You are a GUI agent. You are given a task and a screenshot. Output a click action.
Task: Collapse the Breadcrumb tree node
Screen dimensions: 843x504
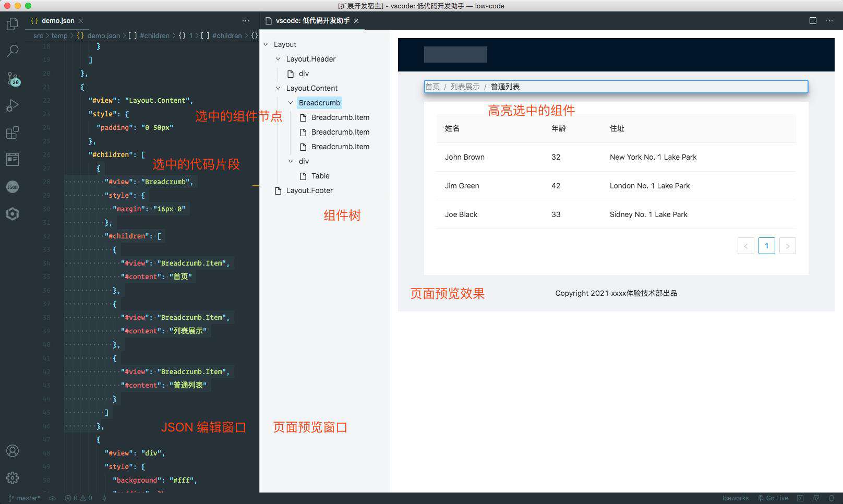tap(291, 103)
